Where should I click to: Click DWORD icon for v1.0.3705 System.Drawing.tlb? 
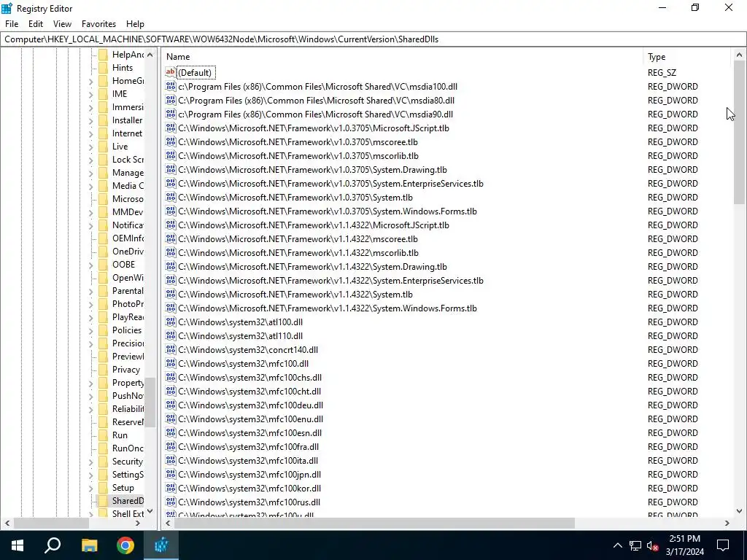point(171,169)
